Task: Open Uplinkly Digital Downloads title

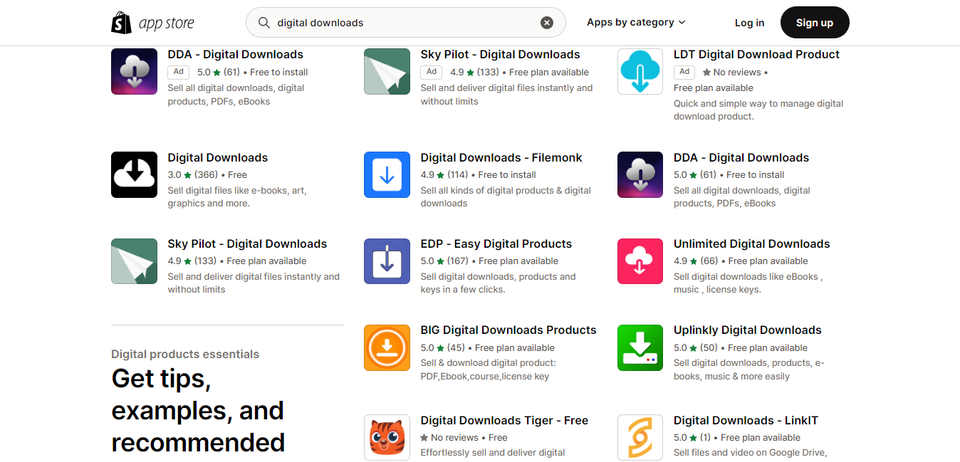Action: point(748,330)
